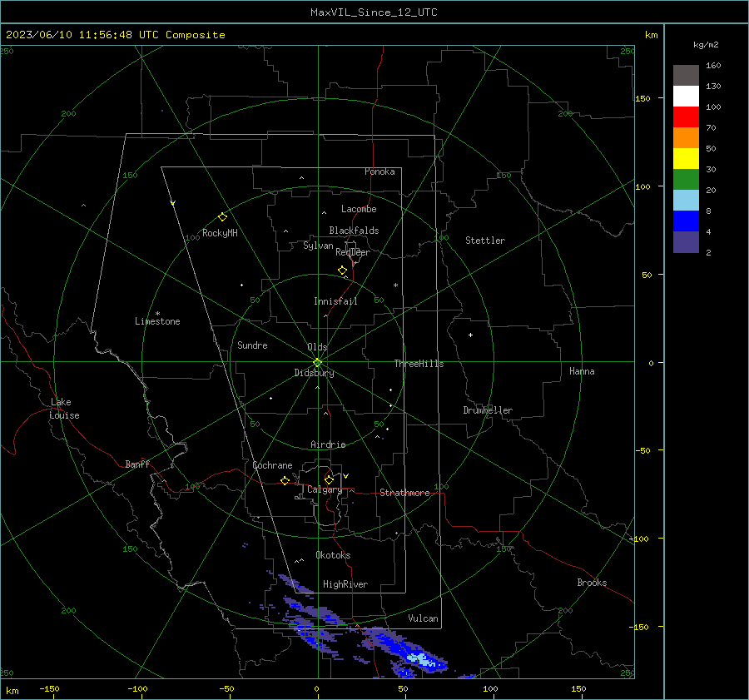Select the HighRiver label
The width and height of the screenshot is (749, 700).
click(345, 584)
